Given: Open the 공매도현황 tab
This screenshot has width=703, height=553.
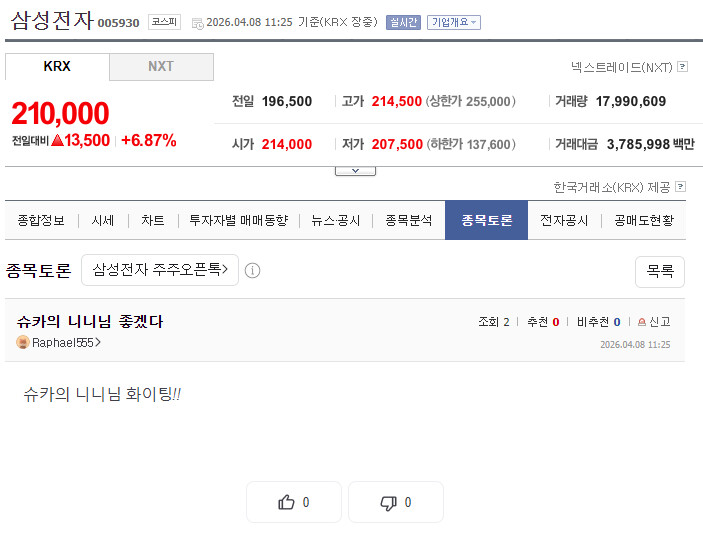Looking at the screenshot, I should point(644,220).
